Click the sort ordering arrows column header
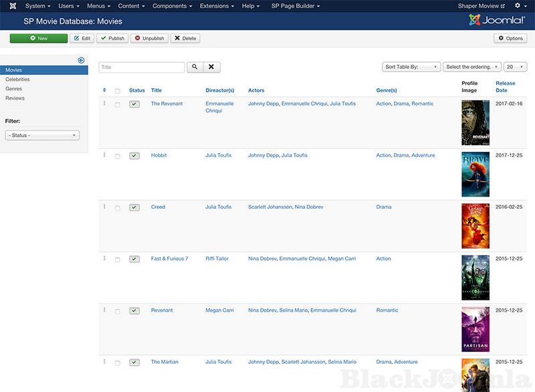The height and width of the screenshot is (392, 535). tap(104, 90)
